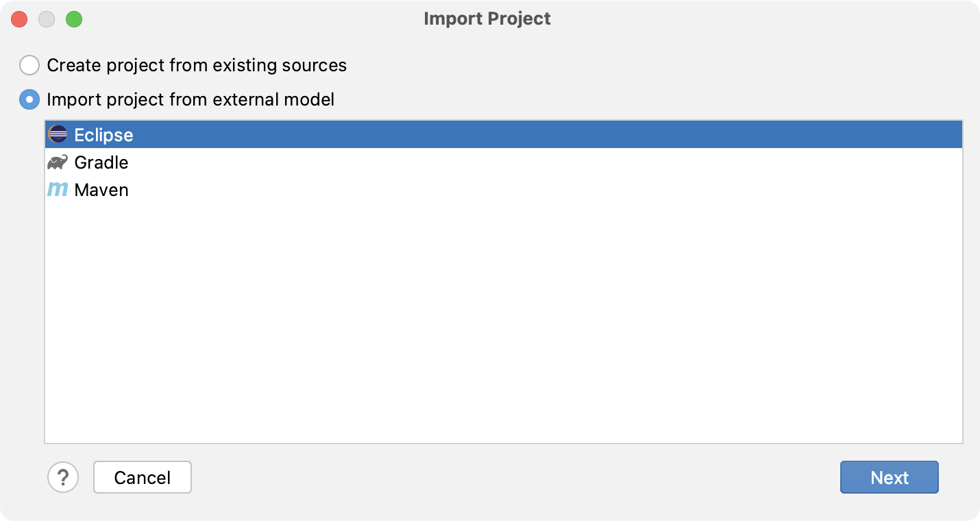Close the dialog with the red button
This screenshot has width=980, height=521.
[x=19, y=19]
